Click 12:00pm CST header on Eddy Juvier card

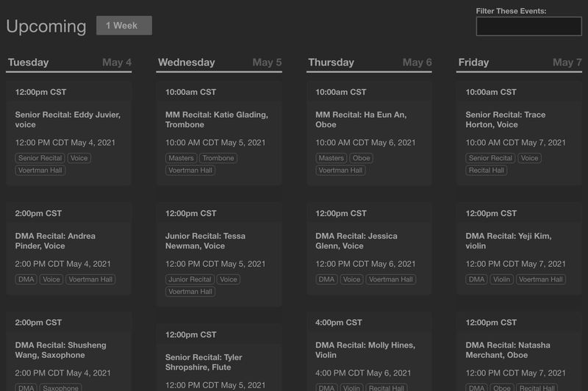41,92
